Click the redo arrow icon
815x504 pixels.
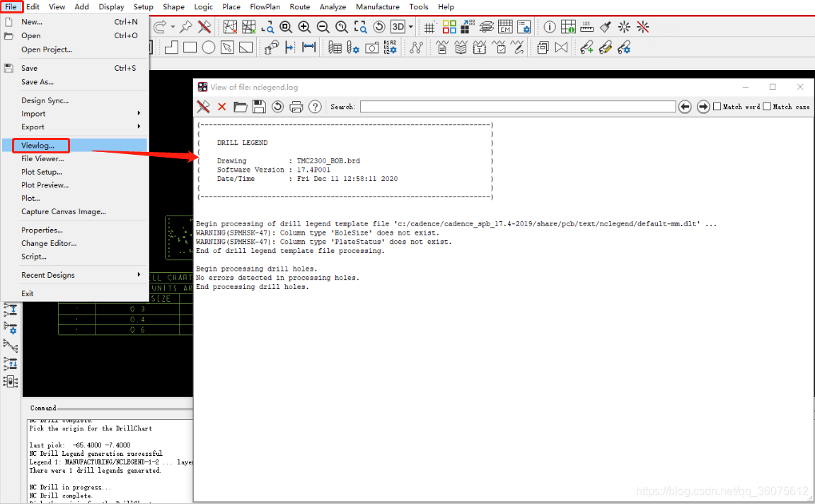[161, 27]
